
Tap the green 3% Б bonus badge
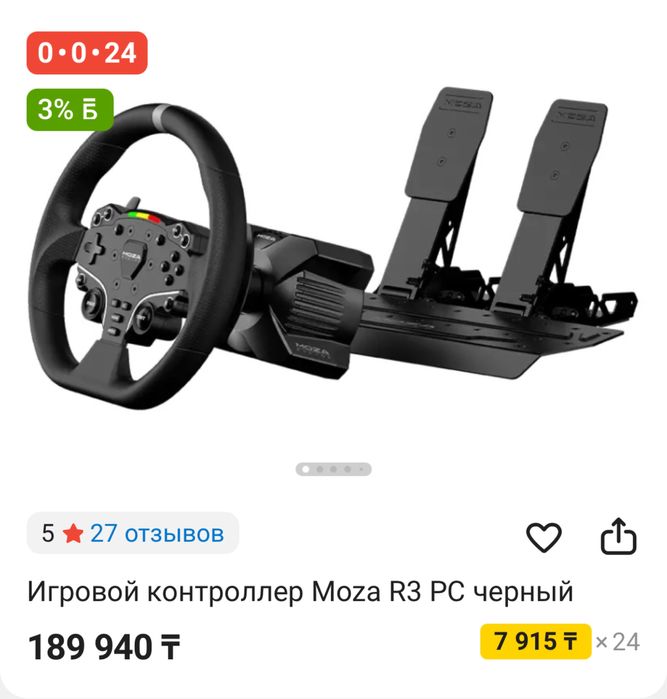(x=70, y=110)
